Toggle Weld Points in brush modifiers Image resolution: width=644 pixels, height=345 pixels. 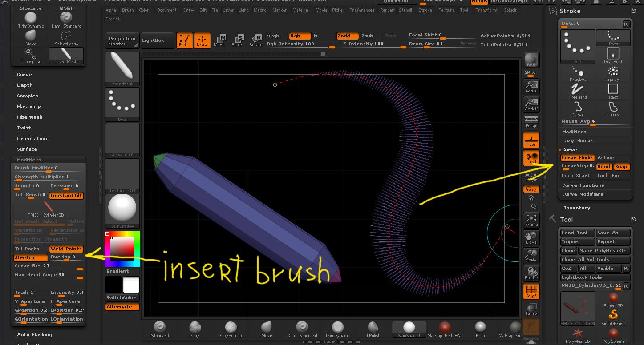point(66,249)
